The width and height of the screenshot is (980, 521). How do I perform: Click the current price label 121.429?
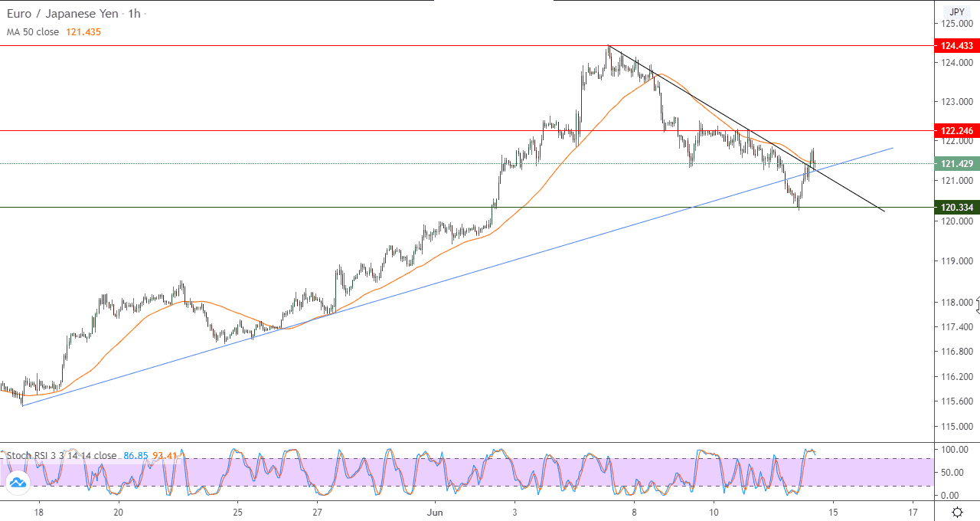957,164
